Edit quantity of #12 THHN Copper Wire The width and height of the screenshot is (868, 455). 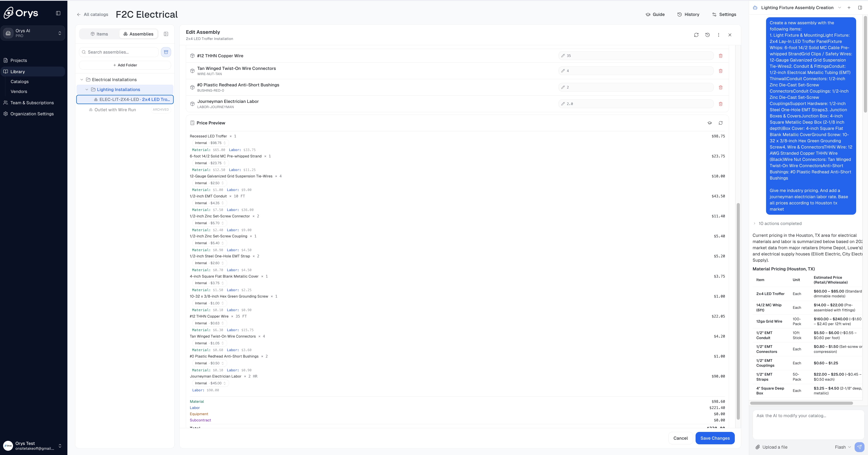pos(636,56)
